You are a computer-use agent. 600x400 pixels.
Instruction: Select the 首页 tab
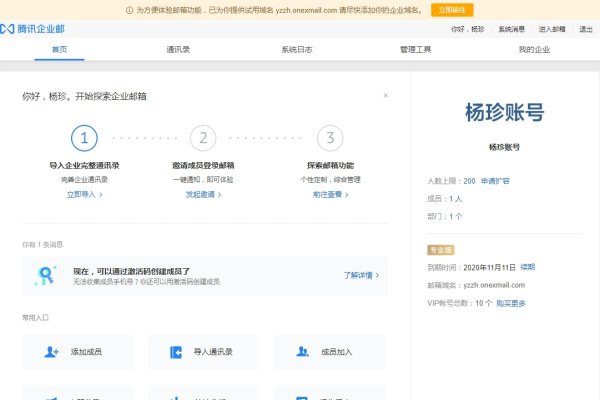coord(59,49)
